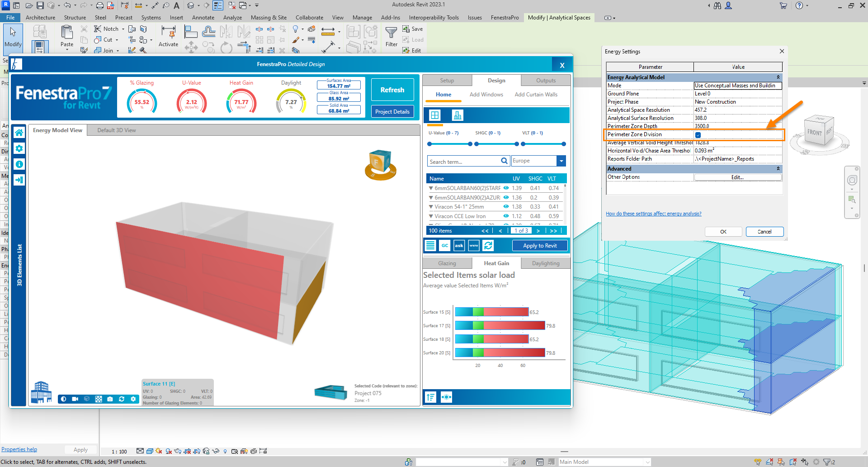The width and height of the screenshot is (868, 467).
Task: Click the sort icon at Heat Gain panel bottom
Action: coord(430,397)
